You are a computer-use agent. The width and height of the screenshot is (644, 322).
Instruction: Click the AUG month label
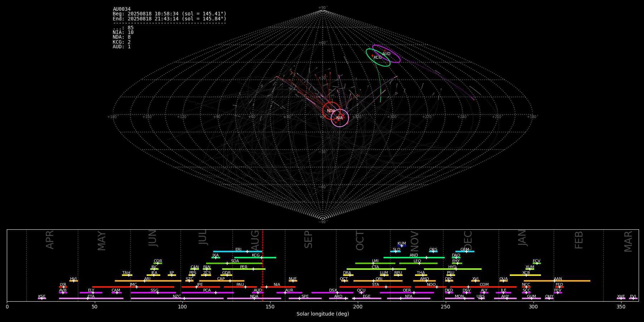pos(255,240)
